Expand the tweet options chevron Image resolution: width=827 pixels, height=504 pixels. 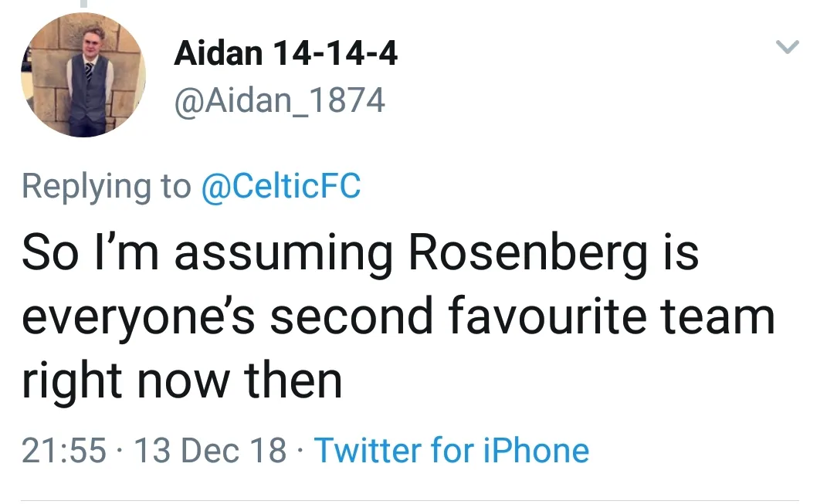tap(786, 48)
